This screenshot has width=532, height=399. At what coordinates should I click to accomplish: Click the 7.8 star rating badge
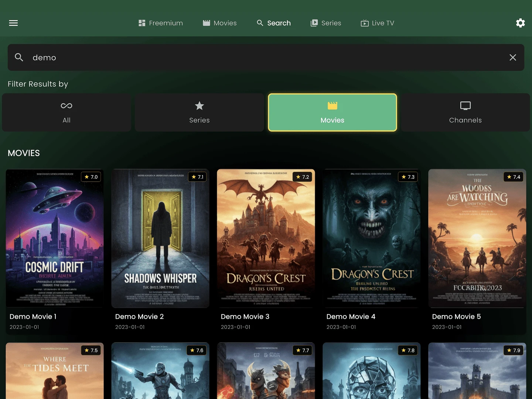[408, 350]
